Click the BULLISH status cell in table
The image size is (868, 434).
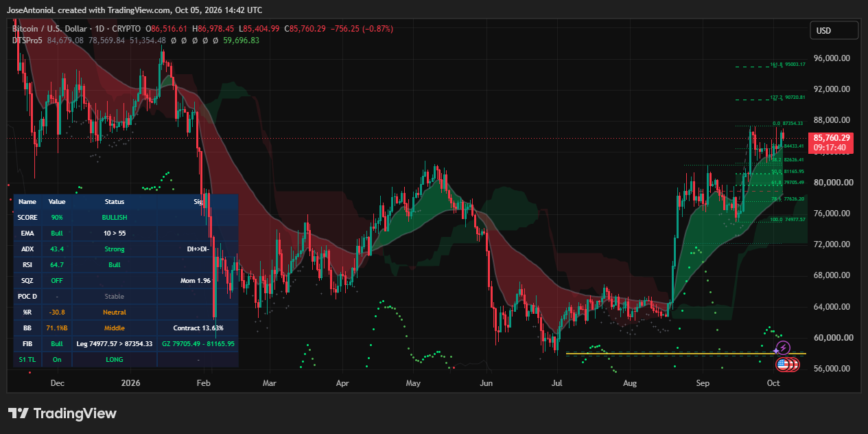point(115,217)
